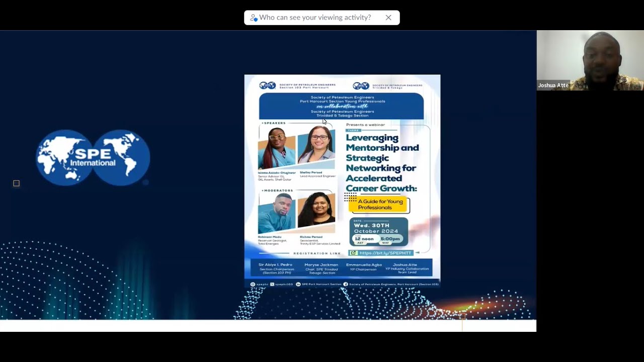The width and height of the screenshot is (644, 362).
Task: Click the 'Leveraging Mentorship and' heading
Action: coord(382,143)
